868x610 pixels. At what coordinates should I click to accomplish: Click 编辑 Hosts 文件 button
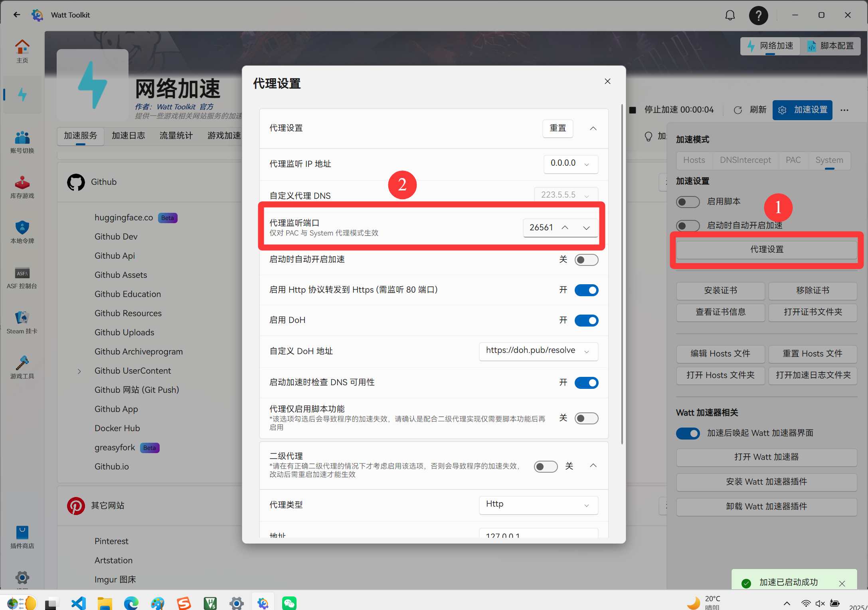[720, 354]
